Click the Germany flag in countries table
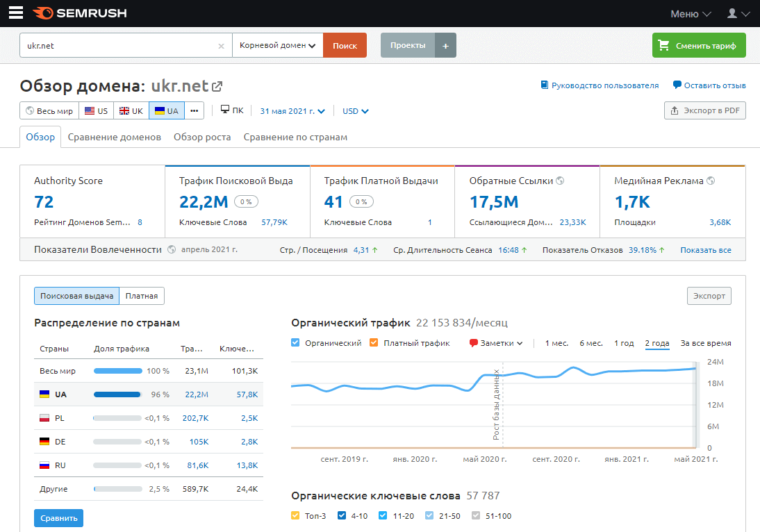 pos(44,442)
